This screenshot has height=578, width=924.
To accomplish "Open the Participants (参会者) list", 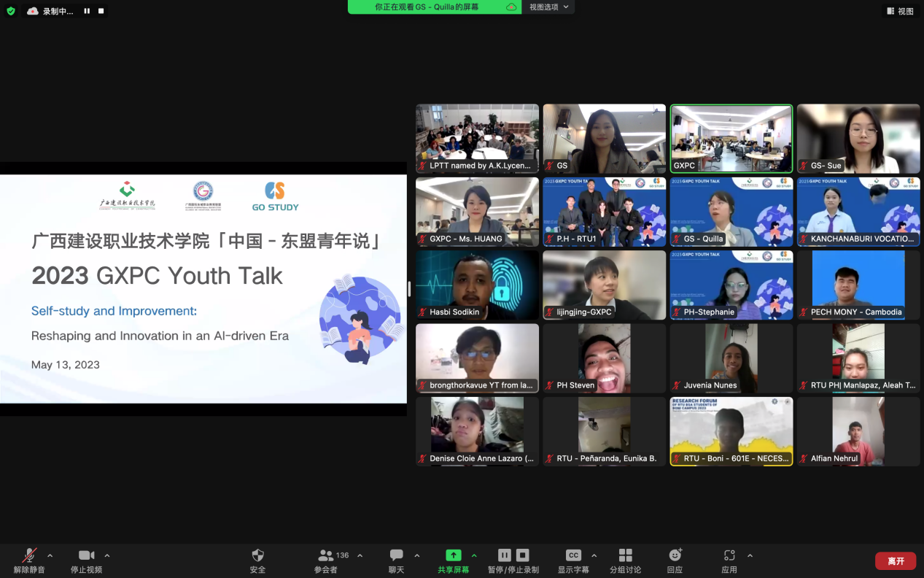I will click(326, 556).
